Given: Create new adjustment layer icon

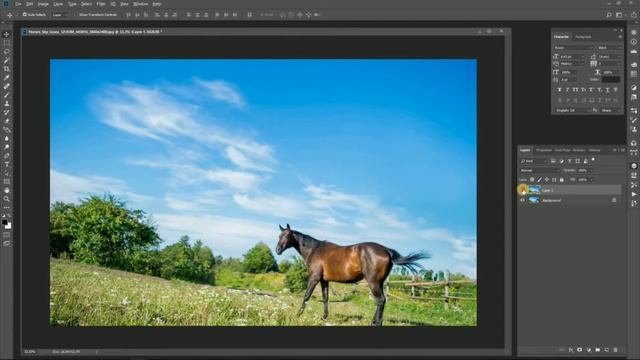Looking at the screenshot, I should point(589,350).
